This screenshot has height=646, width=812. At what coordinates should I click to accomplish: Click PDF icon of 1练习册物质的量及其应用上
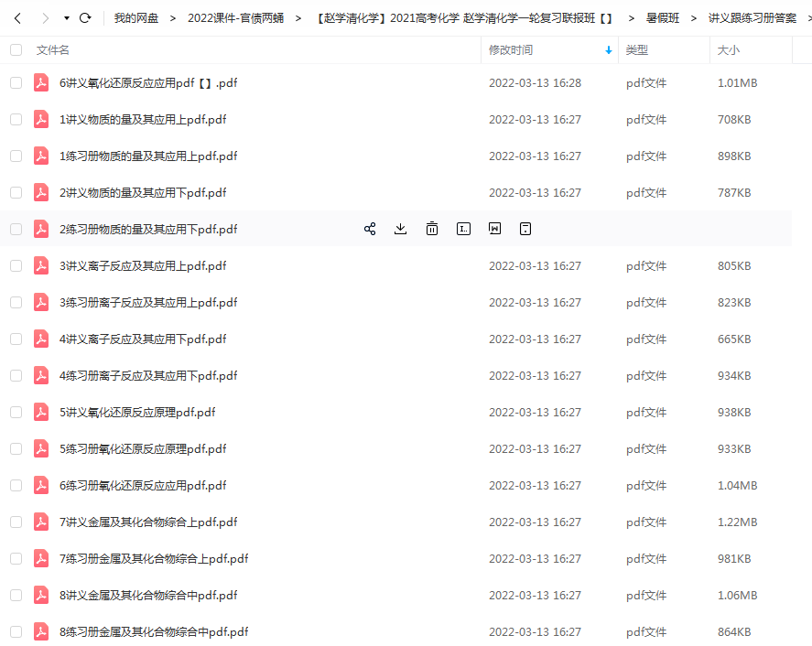tap(41, 156)
